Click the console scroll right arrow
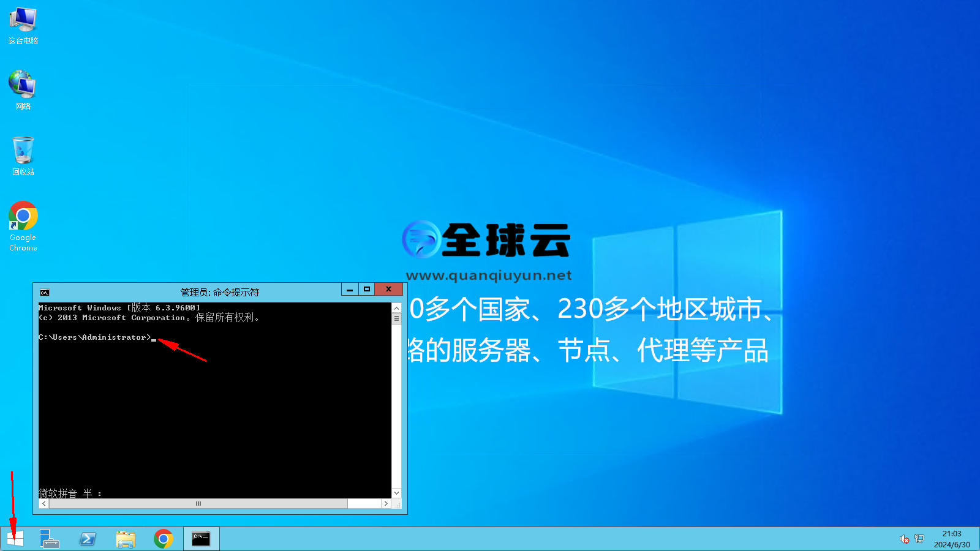This screenshot has height=551, width=980. pyautogui.click(x=386, y=503)
